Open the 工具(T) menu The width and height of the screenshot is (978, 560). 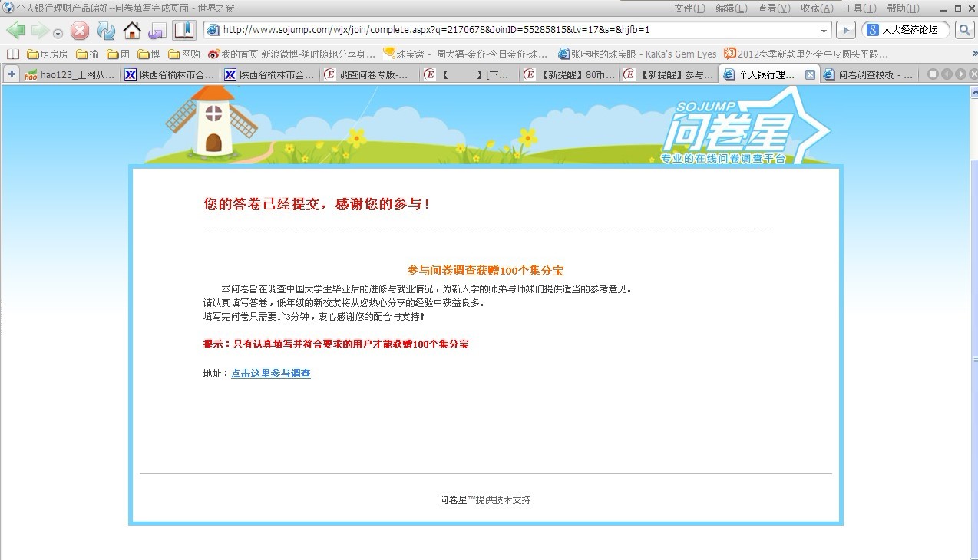860,8
